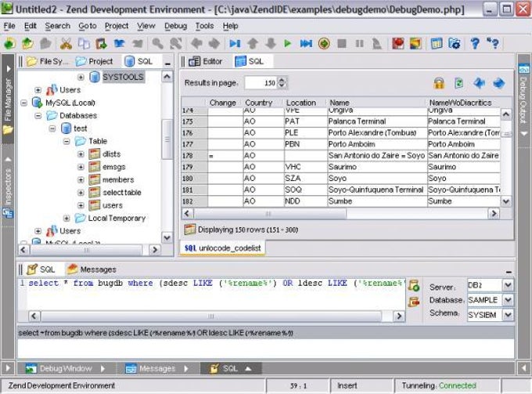532x394 pixels.
Task: Click the Inspectors sidebar icon
Action: (7, 214)
